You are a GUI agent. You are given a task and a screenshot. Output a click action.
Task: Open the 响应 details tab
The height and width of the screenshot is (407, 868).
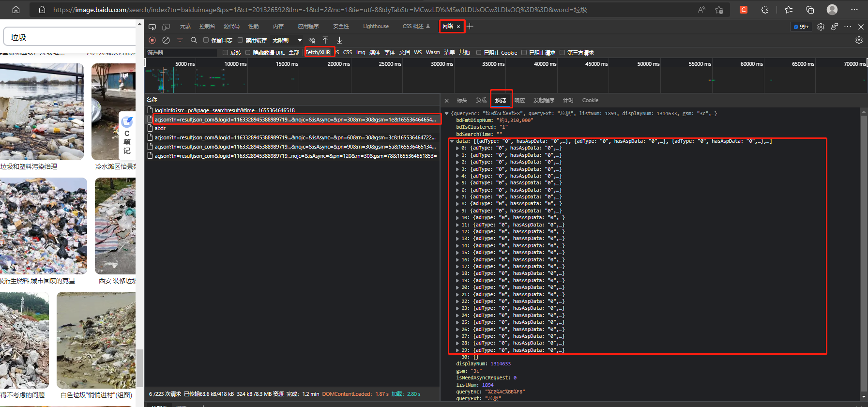tap(519, 101)
